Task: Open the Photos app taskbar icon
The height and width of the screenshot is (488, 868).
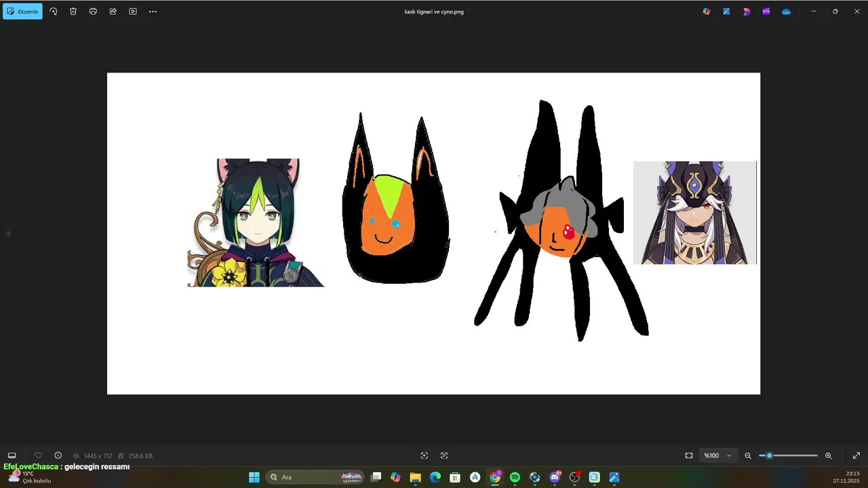Action: point(614,477)
